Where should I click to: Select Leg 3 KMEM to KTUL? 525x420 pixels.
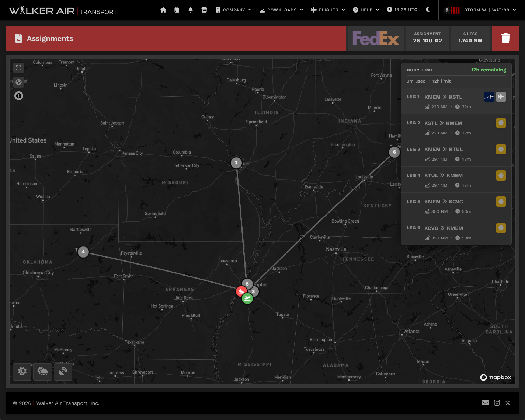[x=456, y=154]
